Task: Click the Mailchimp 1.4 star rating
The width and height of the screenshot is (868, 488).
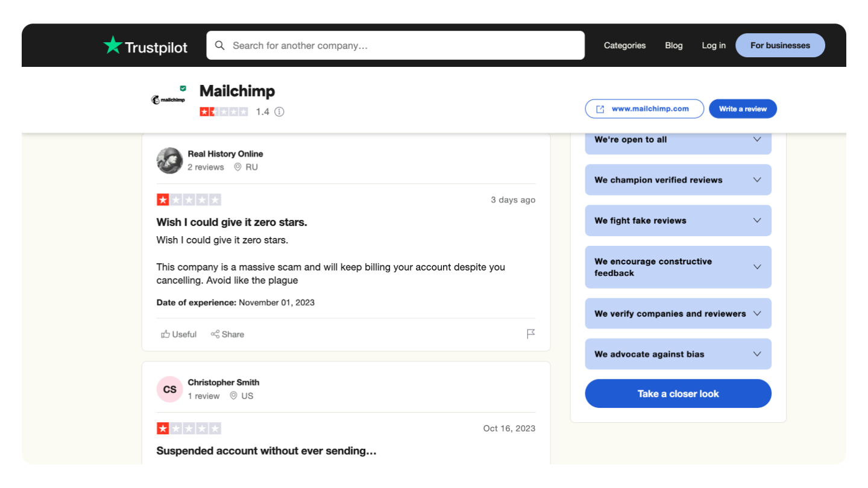Action: click(224, 111)
